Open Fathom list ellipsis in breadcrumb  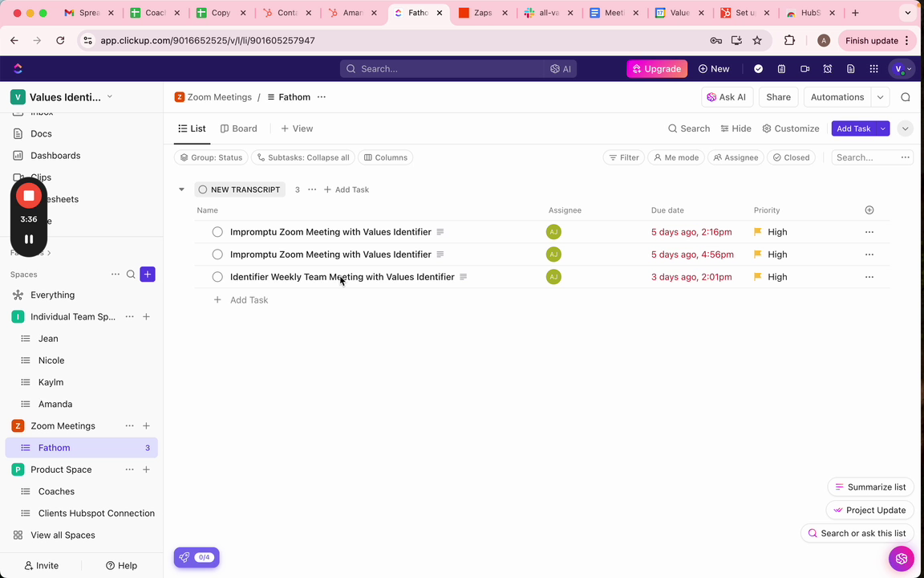321,97
